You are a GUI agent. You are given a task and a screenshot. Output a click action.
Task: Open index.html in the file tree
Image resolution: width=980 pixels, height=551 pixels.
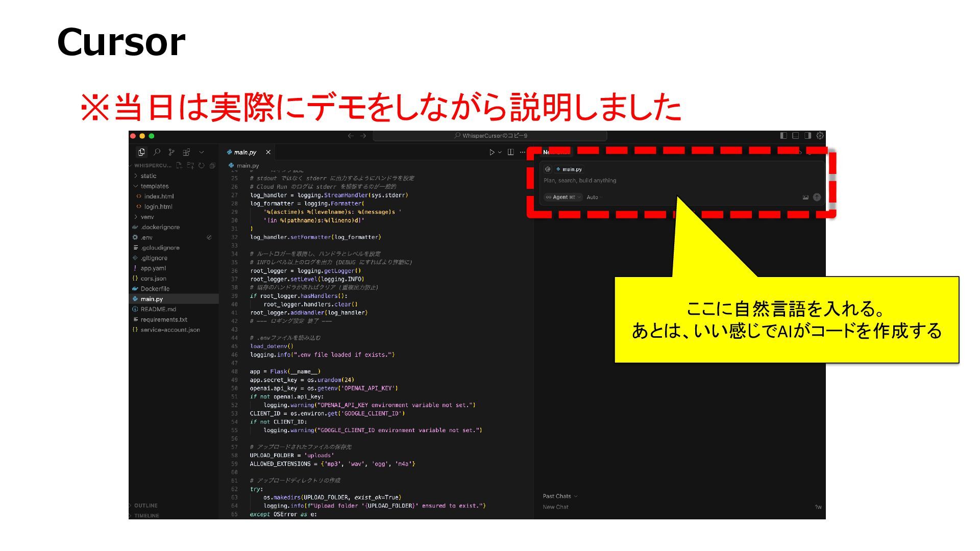[x=174, y=196]
